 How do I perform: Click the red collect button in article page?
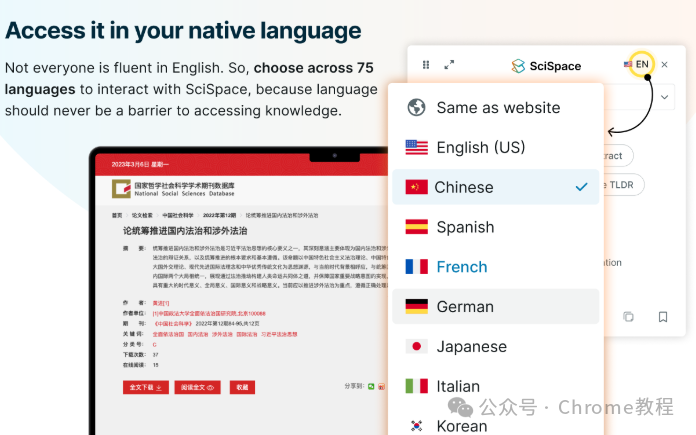tap(242, 387)
